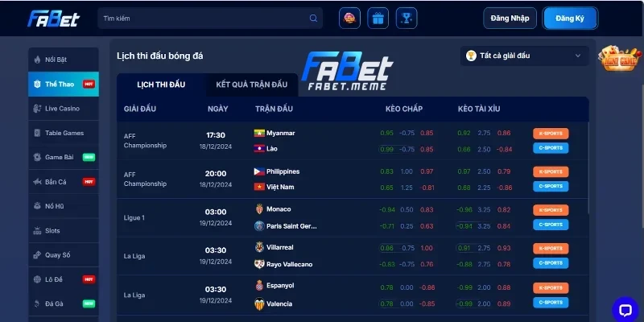Select Thể Thao in sidebar menu
This screenshot has width=644, height=322.
coord(64,85)
